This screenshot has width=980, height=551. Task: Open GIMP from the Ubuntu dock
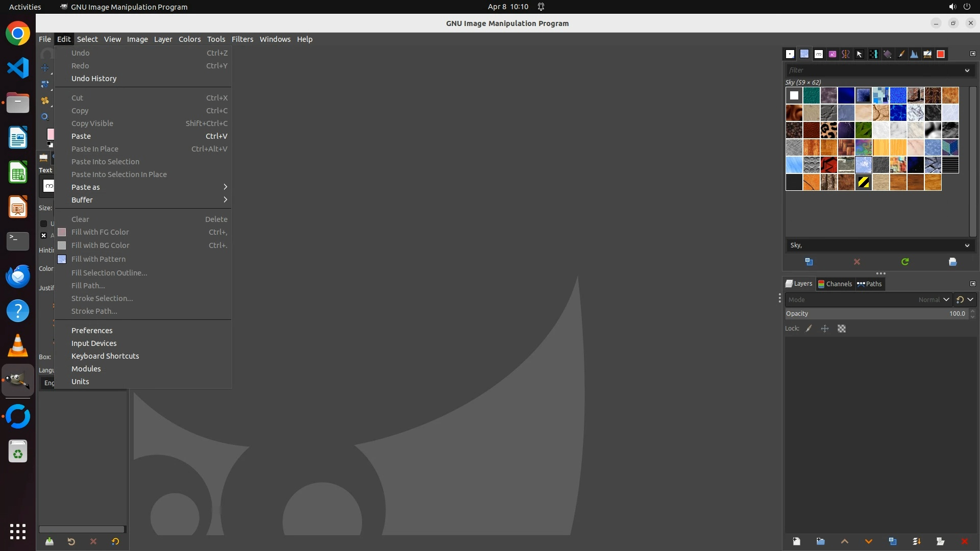pyautogui.click(x=18, y=381)
